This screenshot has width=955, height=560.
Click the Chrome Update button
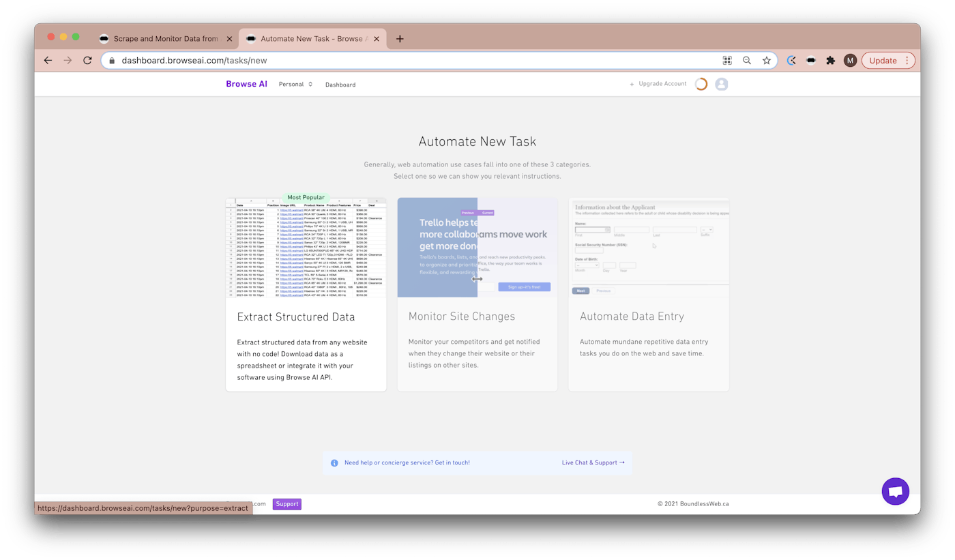[883, 60]
